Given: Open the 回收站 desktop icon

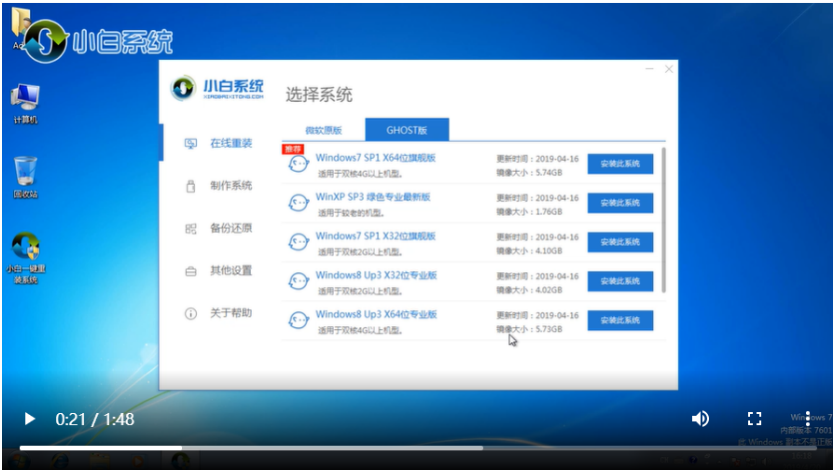Looking at the screenshot, I should point(25,171).
